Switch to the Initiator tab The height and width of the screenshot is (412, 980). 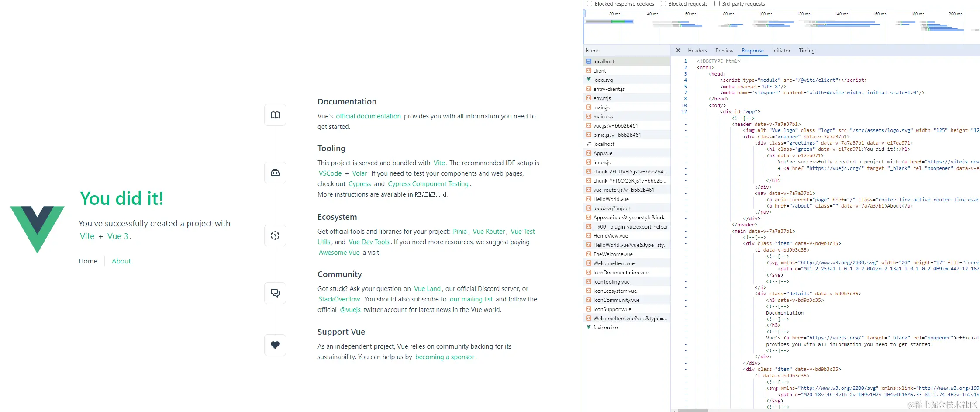point(781,51)
